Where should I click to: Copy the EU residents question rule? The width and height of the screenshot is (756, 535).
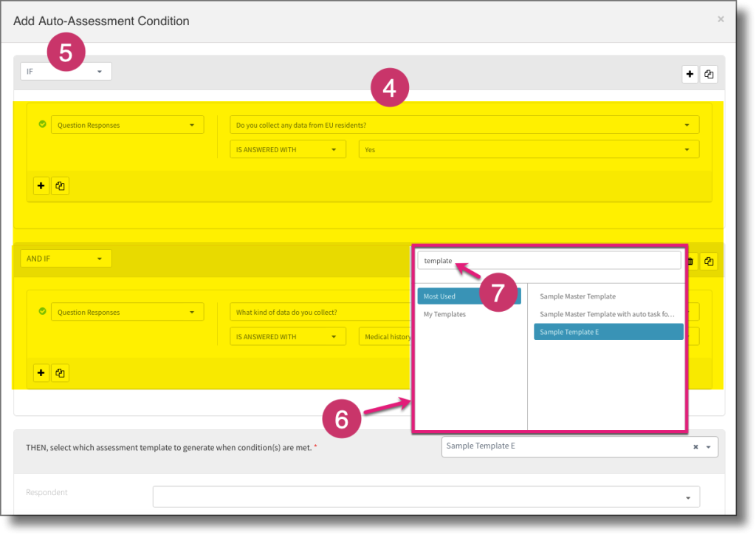tap(60, 185)
